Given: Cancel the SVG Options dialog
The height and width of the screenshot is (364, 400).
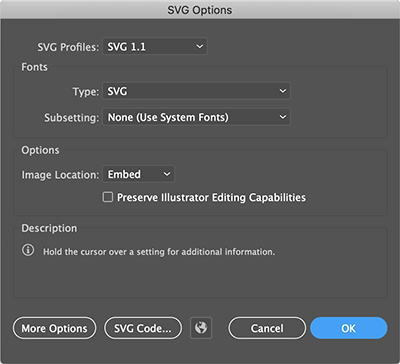Looking at the screenshot, I should [x=267, y=328].
